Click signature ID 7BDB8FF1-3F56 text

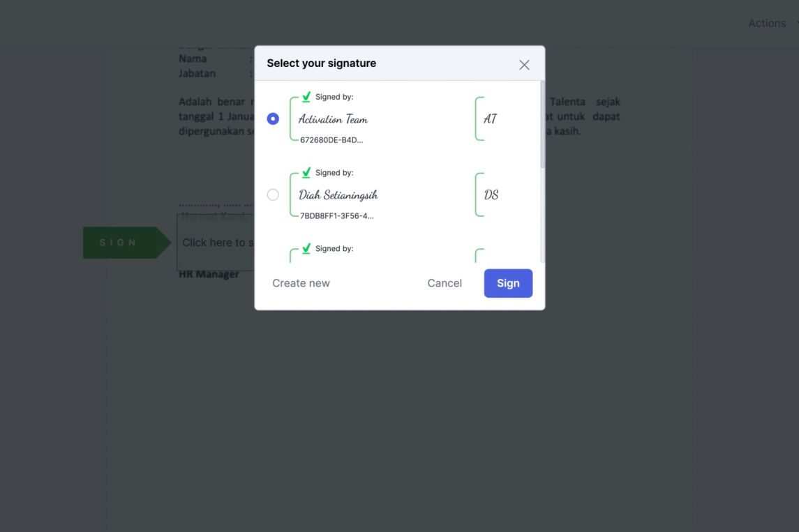[x=337, y=216]
